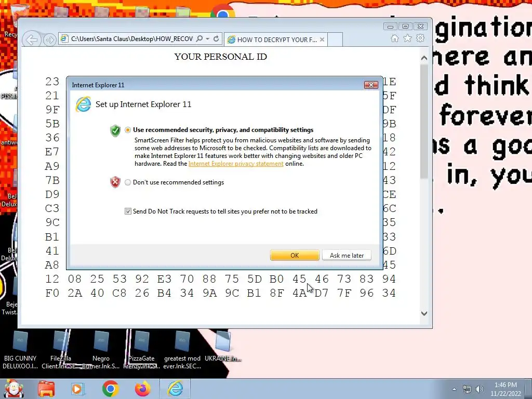The height and width of the screenshot is (399, 532).
Task: Click the Refresh icon in the address bar
Action: (216, 38)
